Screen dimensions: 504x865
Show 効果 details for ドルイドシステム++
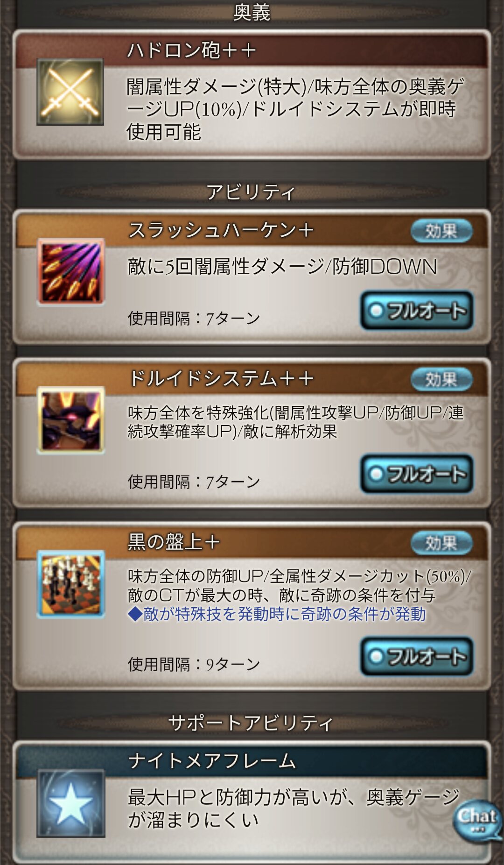(x=441, y=379)
